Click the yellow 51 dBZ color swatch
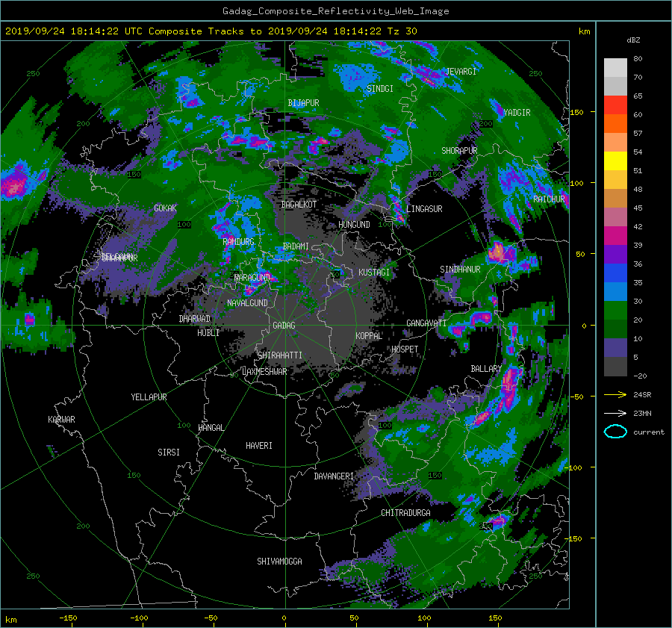Screen dimensions: 672x628 point(615,161)
